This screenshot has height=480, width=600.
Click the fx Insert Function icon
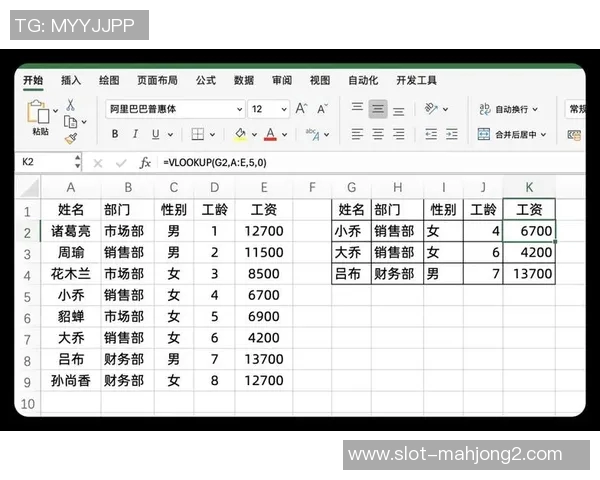pyautogui.click(x=145, y=163)
